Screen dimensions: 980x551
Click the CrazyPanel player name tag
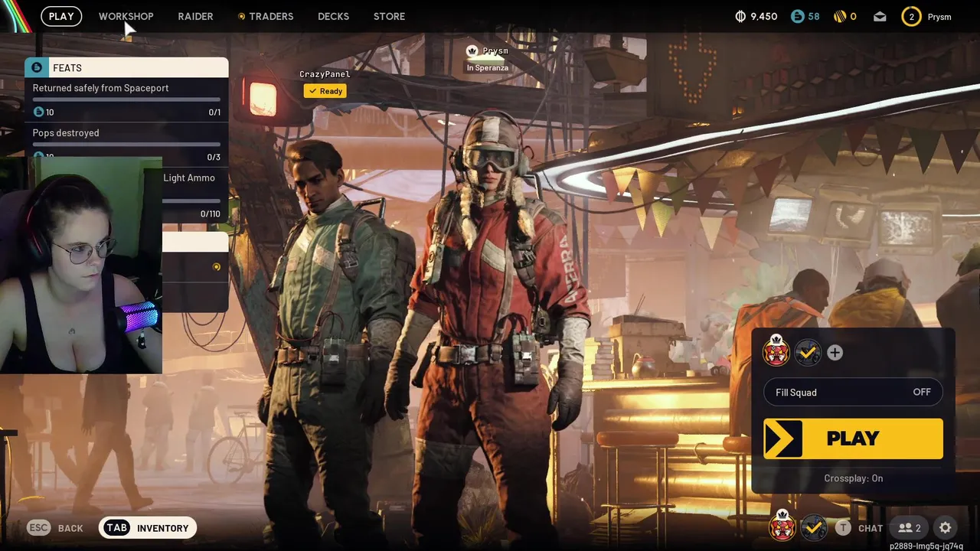(x=325, y=74)
